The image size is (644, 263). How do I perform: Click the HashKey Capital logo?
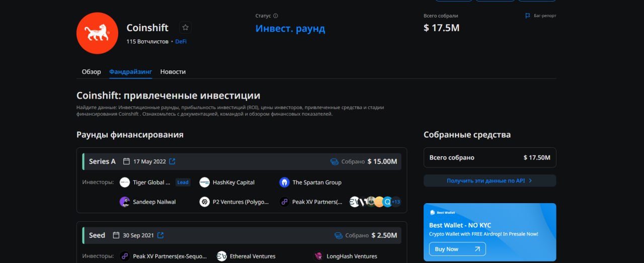coord(204,182)
